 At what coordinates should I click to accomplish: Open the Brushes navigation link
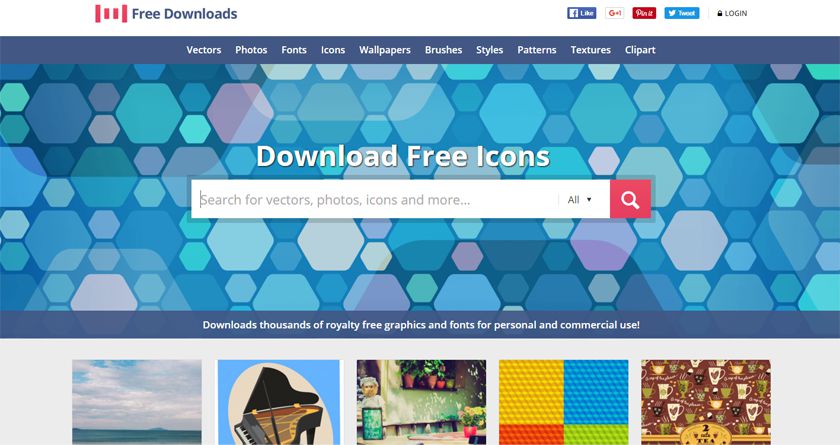443,50
